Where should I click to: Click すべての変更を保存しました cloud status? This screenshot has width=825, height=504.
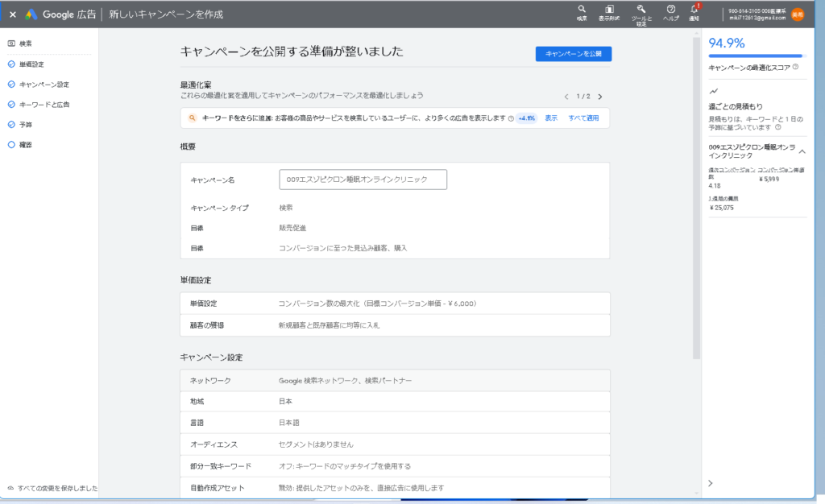tap(52, 488)
